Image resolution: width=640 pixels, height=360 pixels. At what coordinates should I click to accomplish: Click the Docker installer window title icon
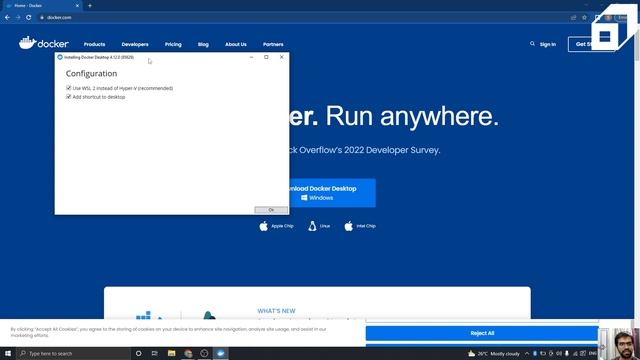tap(60, 57)
